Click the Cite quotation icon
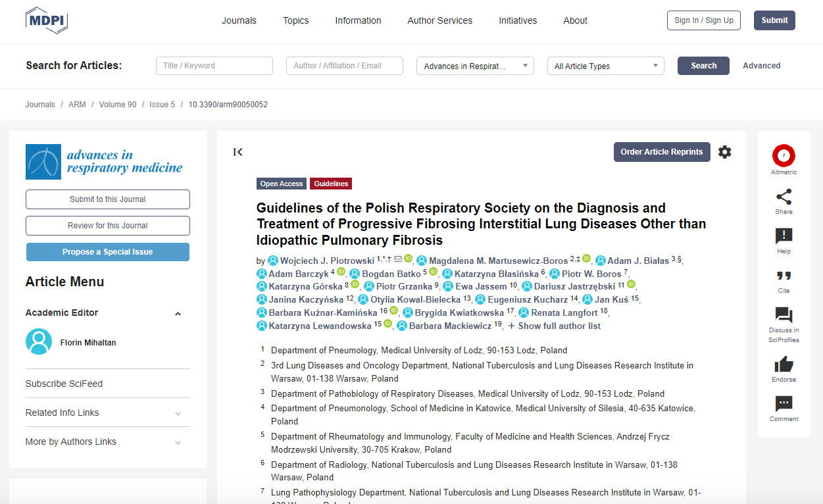 click(784, 276)
